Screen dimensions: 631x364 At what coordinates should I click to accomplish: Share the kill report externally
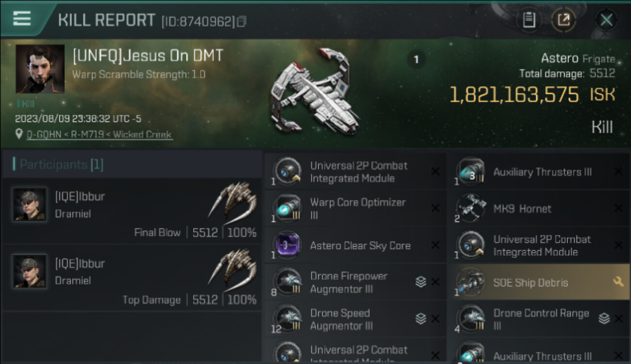click(564, 20)
